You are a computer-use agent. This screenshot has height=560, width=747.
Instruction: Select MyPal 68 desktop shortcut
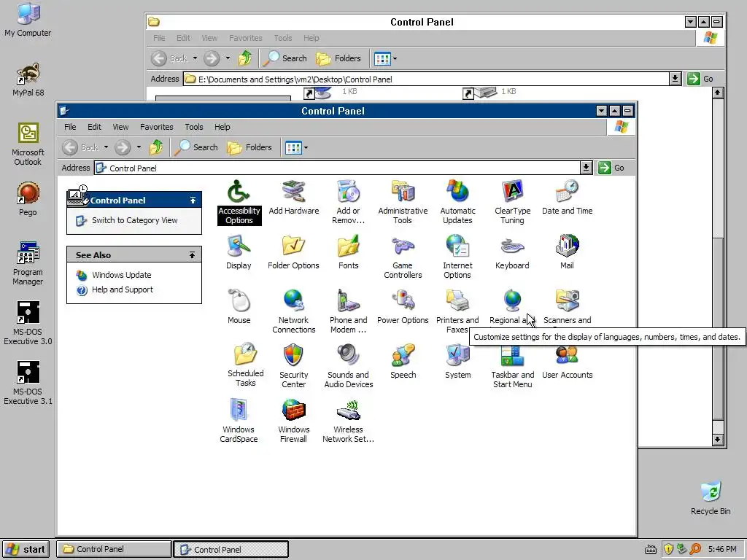[x=28, y=79]
